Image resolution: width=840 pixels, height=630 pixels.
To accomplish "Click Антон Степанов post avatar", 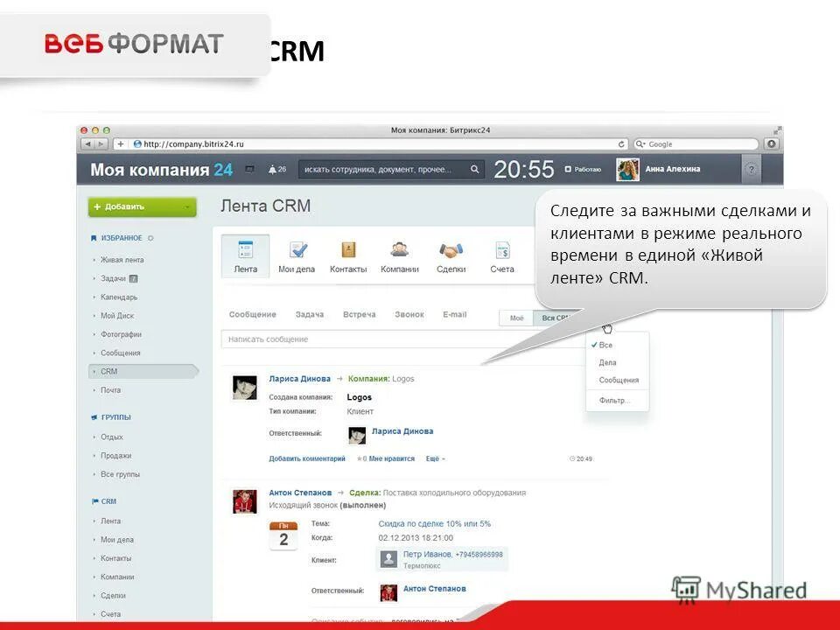I will 245,501.
